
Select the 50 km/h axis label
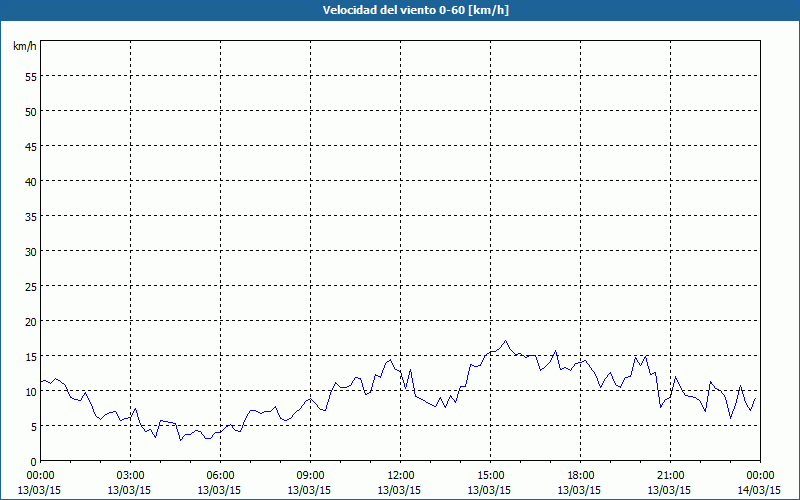[31, 112]
